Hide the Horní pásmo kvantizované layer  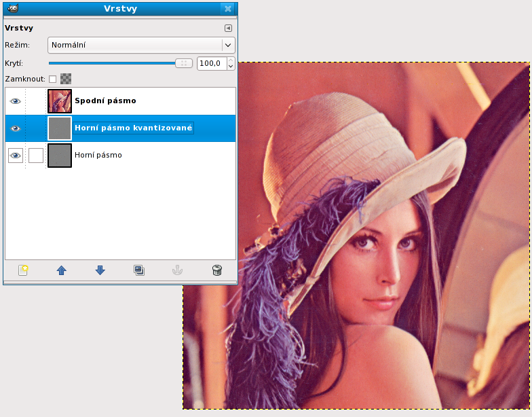[x=15, y=128]
